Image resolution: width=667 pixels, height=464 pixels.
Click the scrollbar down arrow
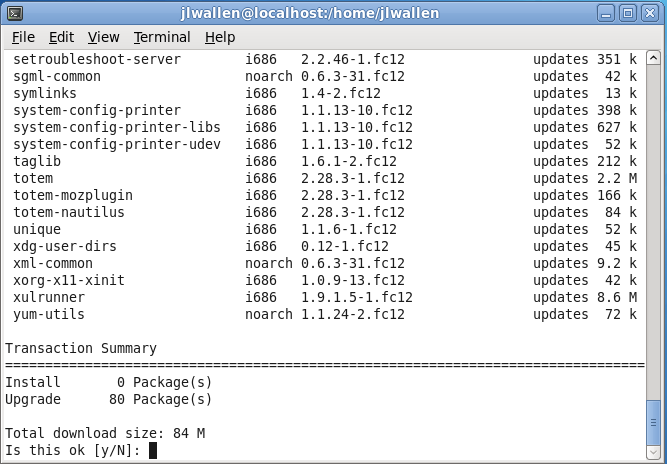click(x=654, y=455)
